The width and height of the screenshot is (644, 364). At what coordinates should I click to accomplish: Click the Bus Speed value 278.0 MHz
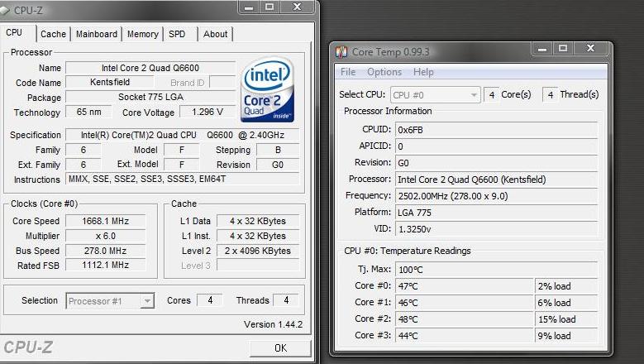pos(106,251)
